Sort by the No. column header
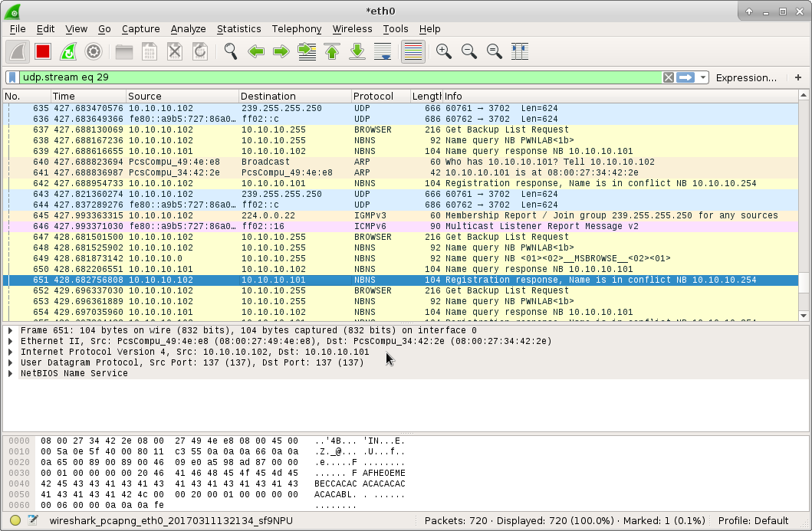This screenshot has width=812, height=531. tap(27, 97)
